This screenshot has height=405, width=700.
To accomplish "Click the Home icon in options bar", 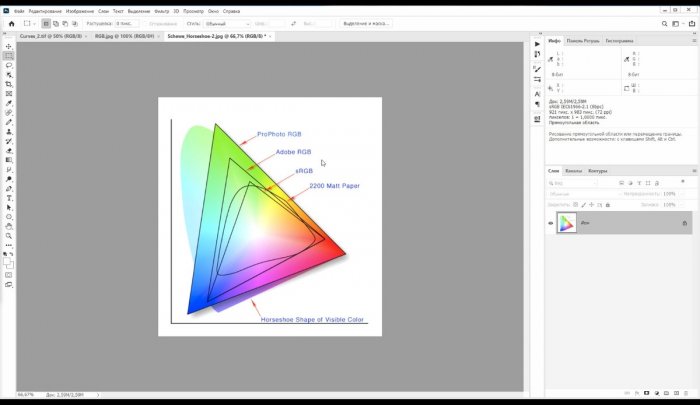I will point(9,22).
